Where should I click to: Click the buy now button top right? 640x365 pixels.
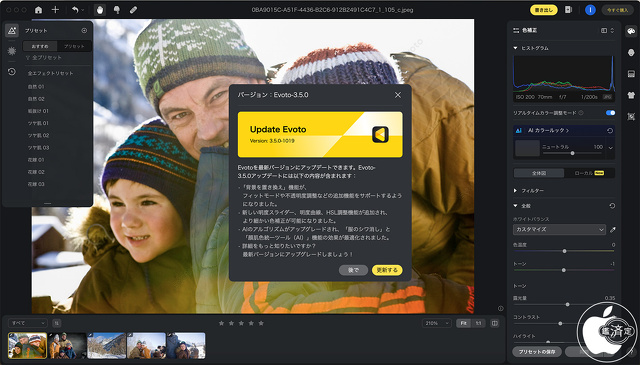click(618, 10)
